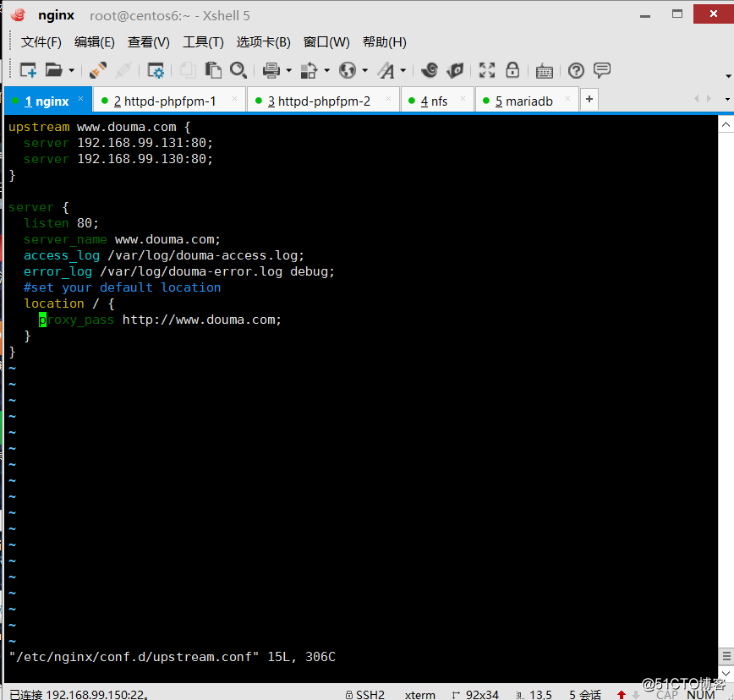The width and height of the screenshot is (734, 700).
Task: Open the 选项卡(B) menu
Action: click(263, 42)
